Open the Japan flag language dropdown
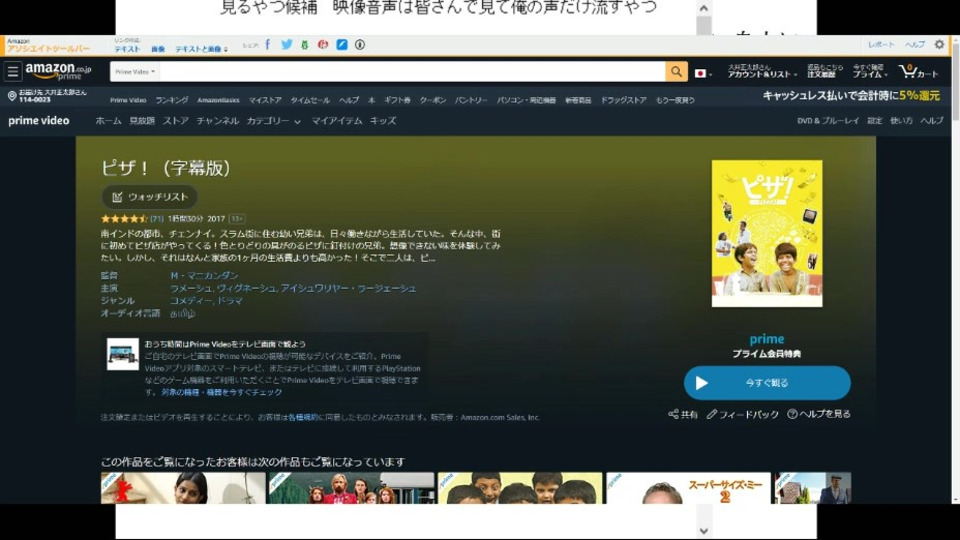 tap(703, 73)
